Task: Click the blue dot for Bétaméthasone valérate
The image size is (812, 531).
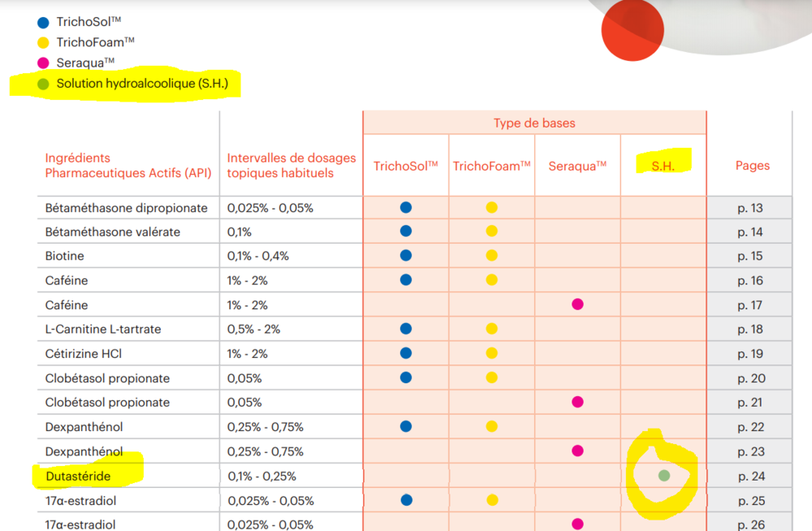Action: click(x=406, y=231)
